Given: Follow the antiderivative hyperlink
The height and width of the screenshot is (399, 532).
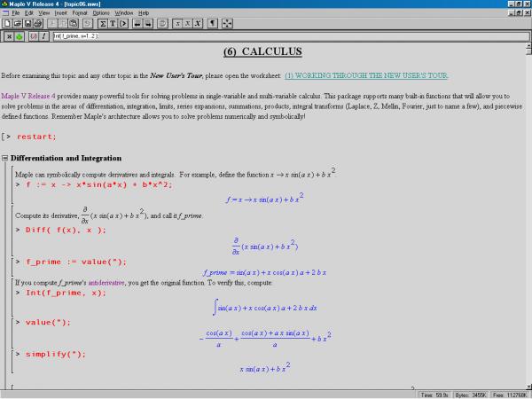Looking at the screenshot, I should click(106, 283).
